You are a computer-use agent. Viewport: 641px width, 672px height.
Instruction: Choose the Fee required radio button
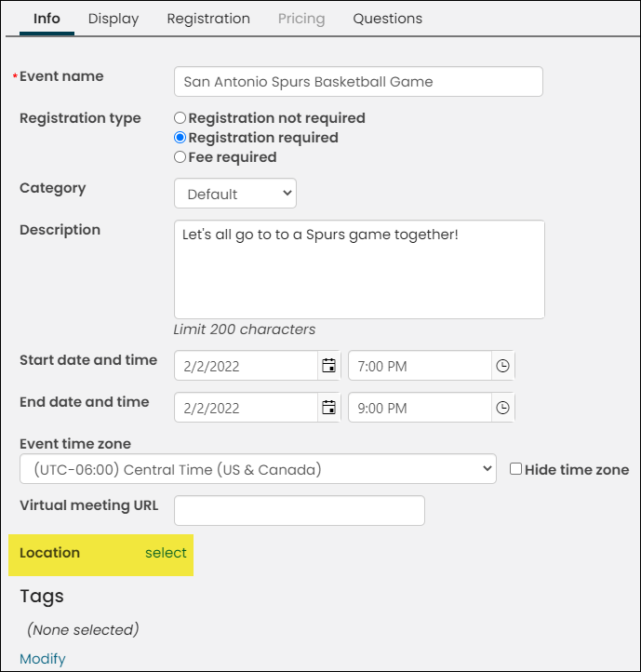pyautogui.click(x=180, y=157)
